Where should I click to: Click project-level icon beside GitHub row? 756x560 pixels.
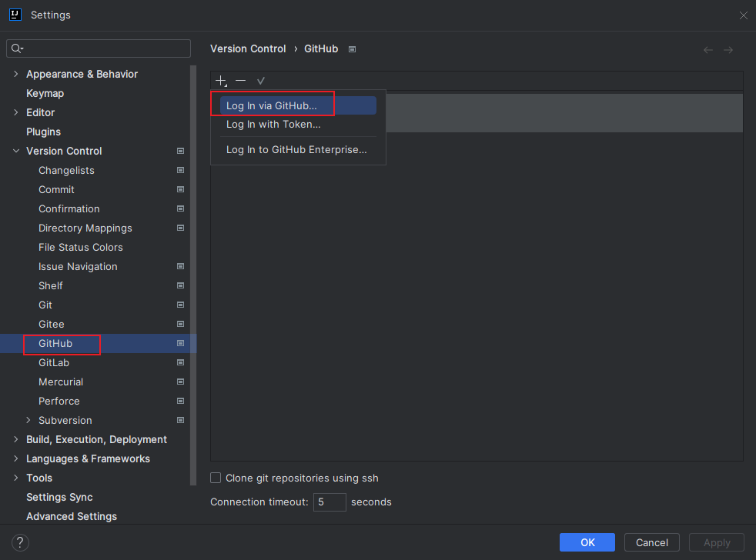pos(180,344)
